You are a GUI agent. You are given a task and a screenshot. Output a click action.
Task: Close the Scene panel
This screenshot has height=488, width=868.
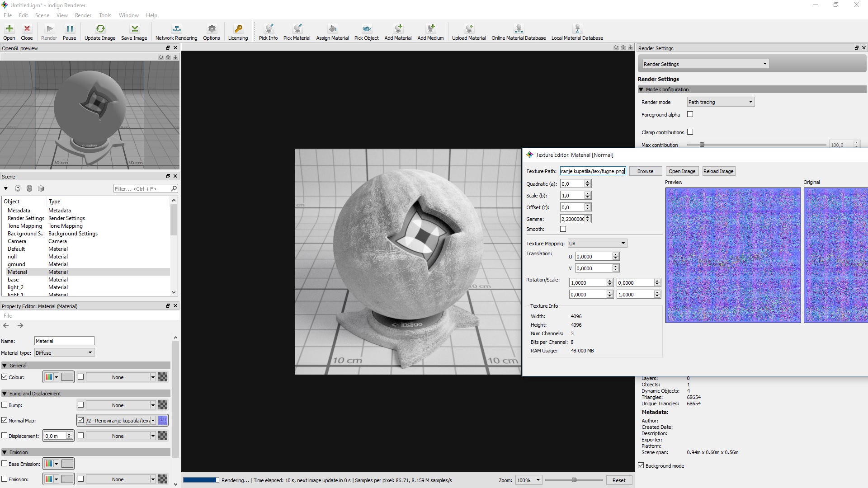coord(176,176)
